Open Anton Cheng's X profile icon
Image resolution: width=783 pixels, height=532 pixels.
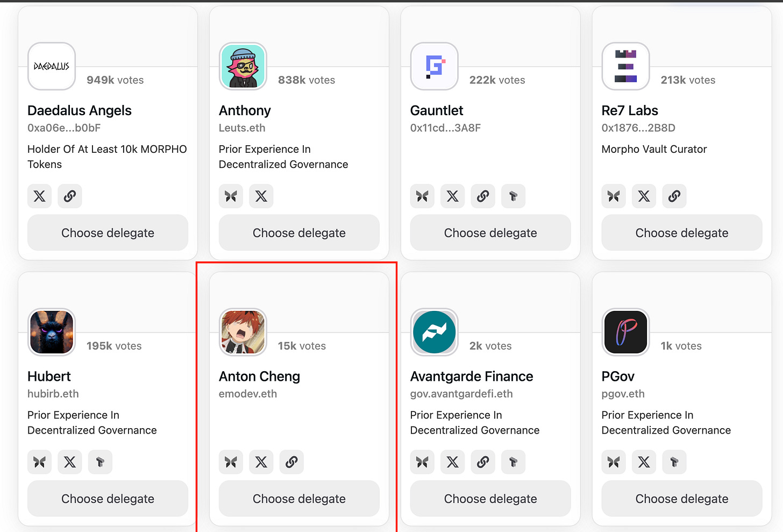tap(261, 462)
